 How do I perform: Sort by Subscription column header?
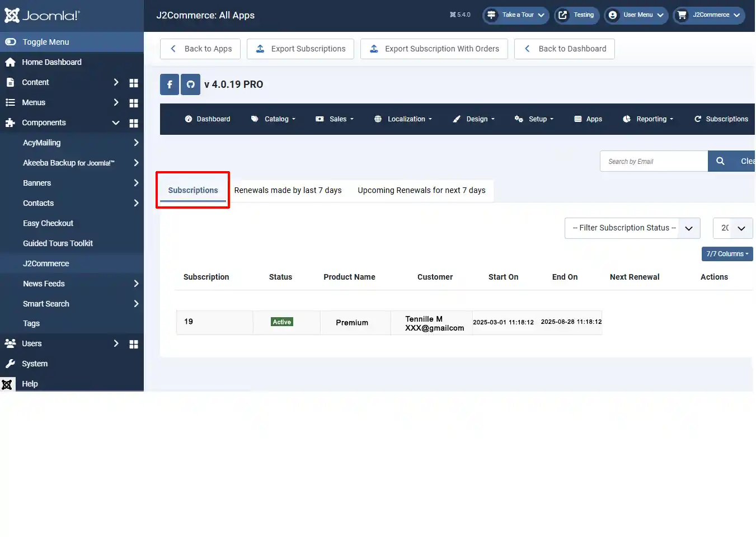[206, 277]
